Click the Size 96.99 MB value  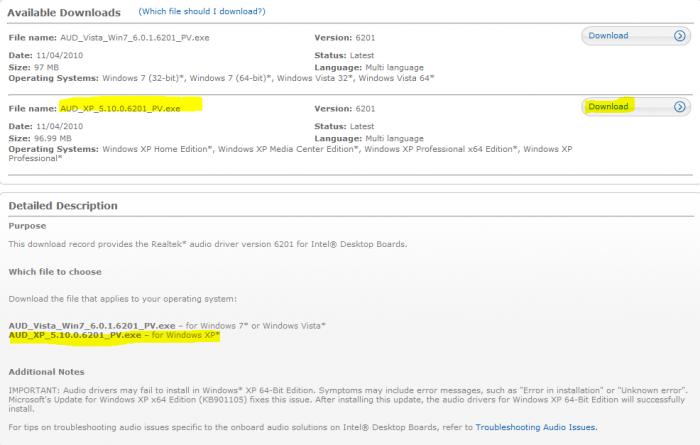click(x=53, y=138)
